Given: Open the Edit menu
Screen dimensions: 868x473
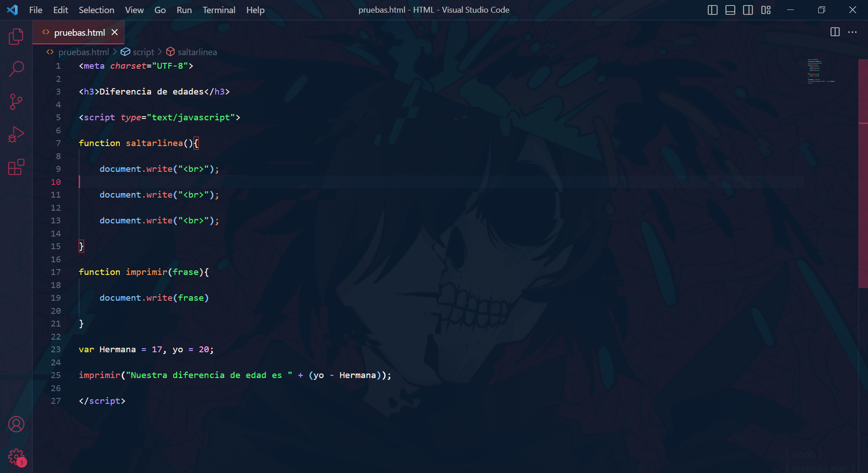Looking at the screenshot, I should coord(61,10).
